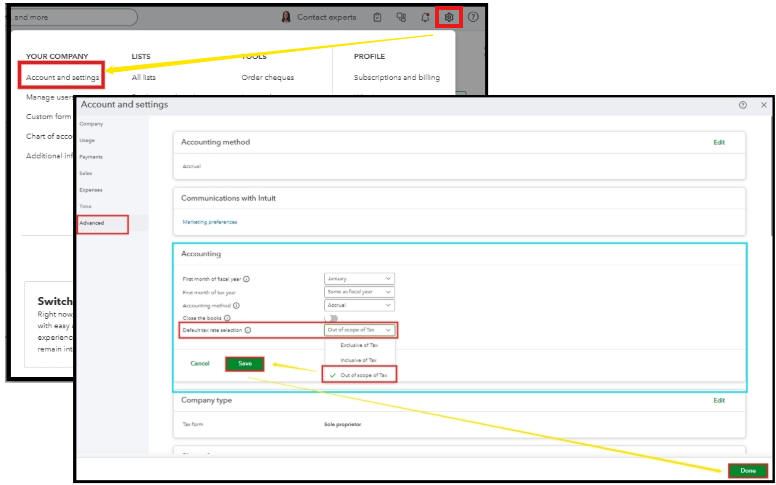Toggle the Close the books switch
The height and width of the screenshot is (485, 776).
[x=331, y=318]
